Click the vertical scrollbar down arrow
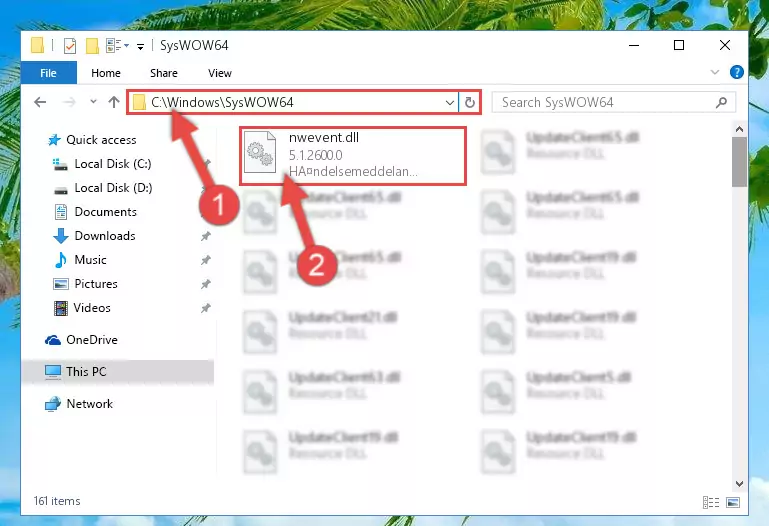 [x=739, y=484]
